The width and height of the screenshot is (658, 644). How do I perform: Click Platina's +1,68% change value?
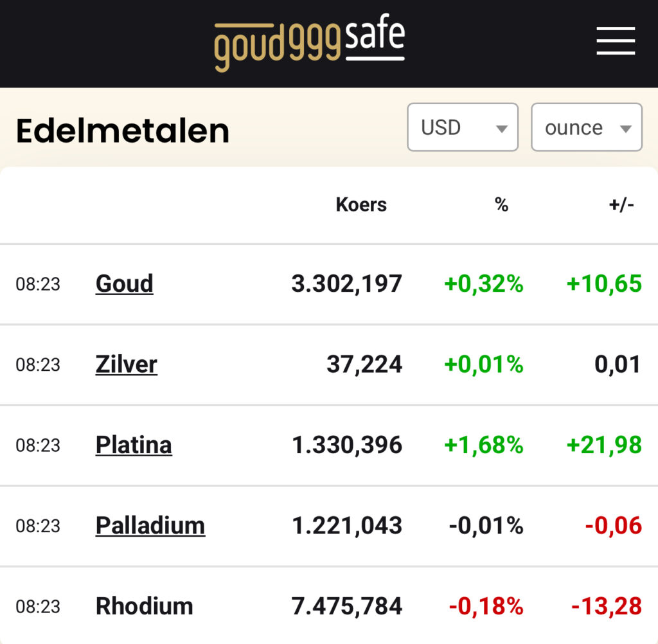tap(483, 445)
